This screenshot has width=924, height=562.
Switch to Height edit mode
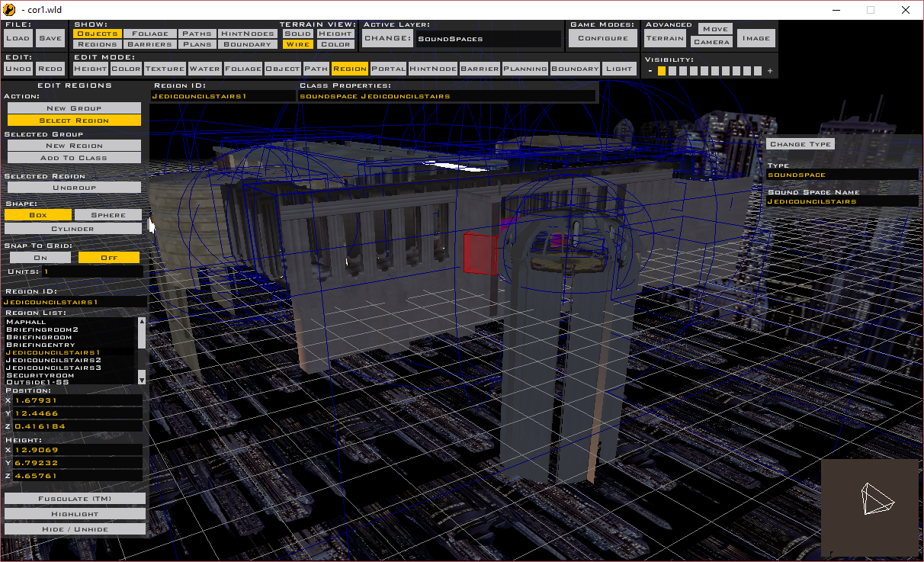90,69
